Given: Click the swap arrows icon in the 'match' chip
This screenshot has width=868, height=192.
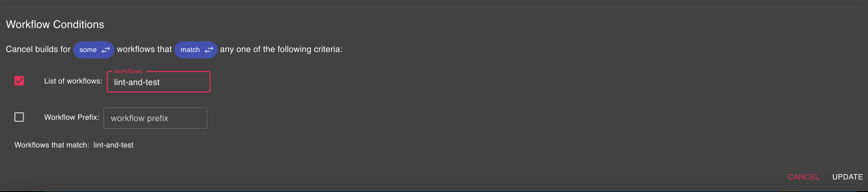Looking at the screenshot, I should pyautogui.click(x=209, y=50).
